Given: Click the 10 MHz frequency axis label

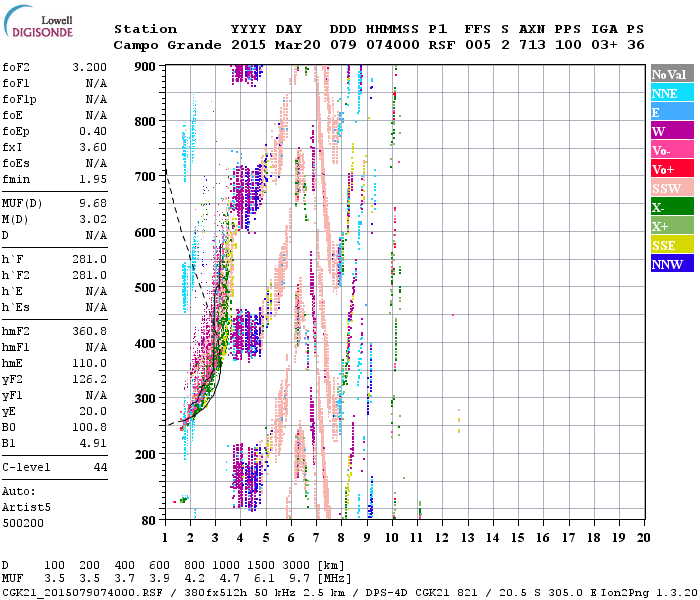Looking at the screenshot, I should [392, 538].
